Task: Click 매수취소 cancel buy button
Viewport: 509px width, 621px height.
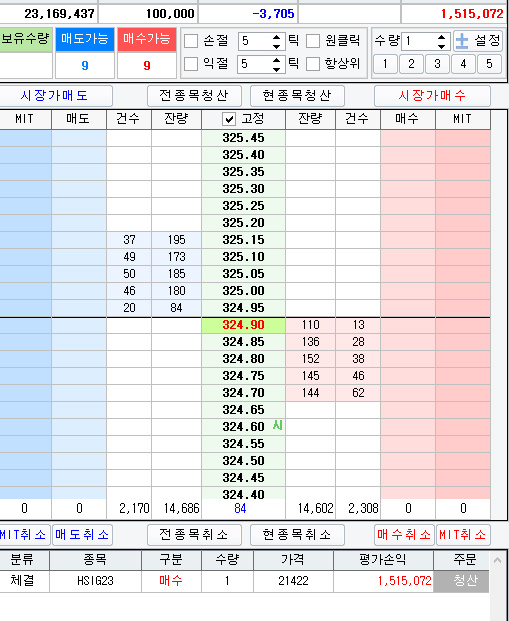Action: coord(404,535)
